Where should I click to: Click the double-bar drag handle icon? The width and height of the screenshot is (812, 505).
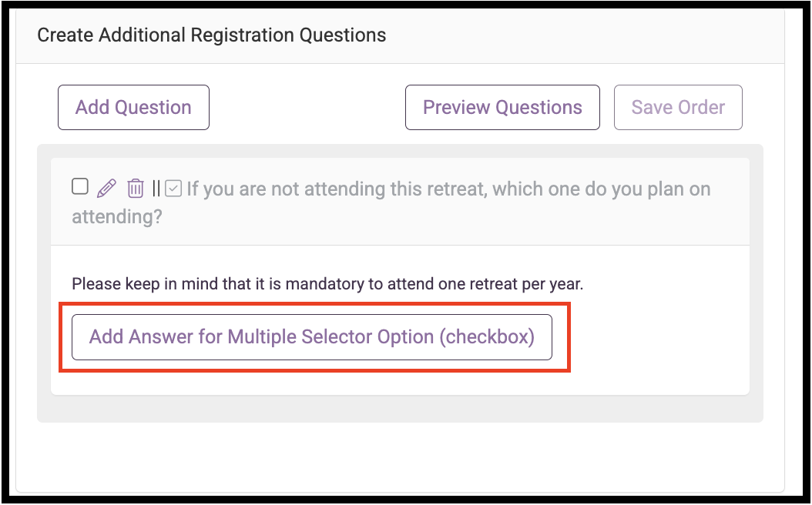pyautogui.click(x=156, y=189)
